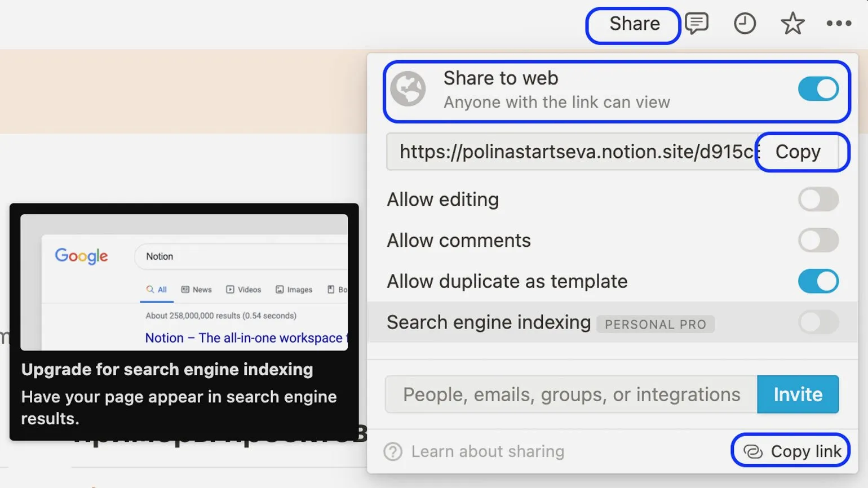868x488 pixels.
Task: Click the globe icon beside Share to web
Action: [x=408, y=89]
